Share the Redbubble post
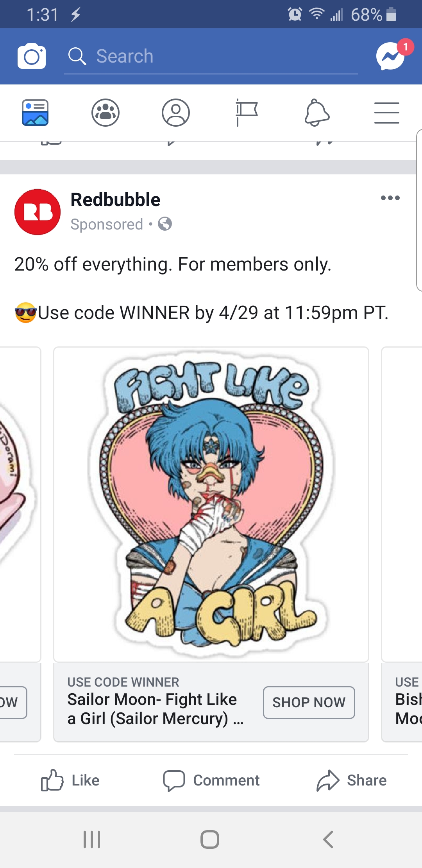Viewport: 422px width, 868px height. pyautogui.click(x=351, y=780)
